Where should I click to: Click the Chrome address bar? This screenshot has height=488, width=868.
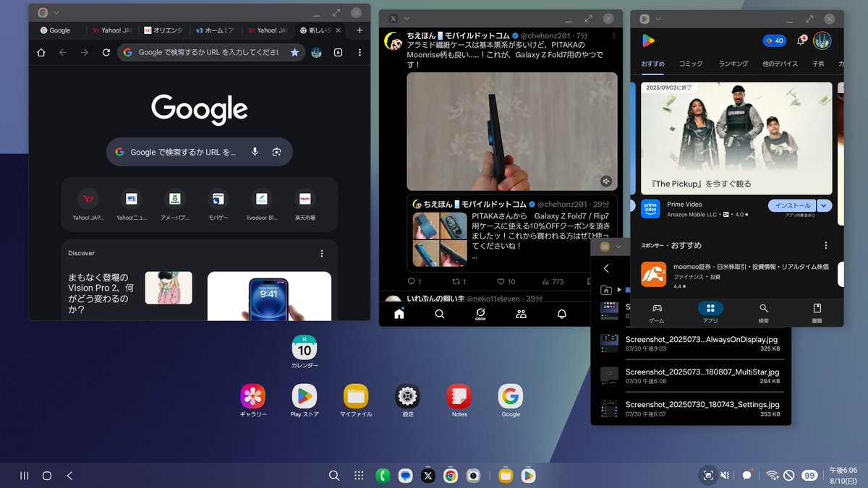tap(210, 52)
